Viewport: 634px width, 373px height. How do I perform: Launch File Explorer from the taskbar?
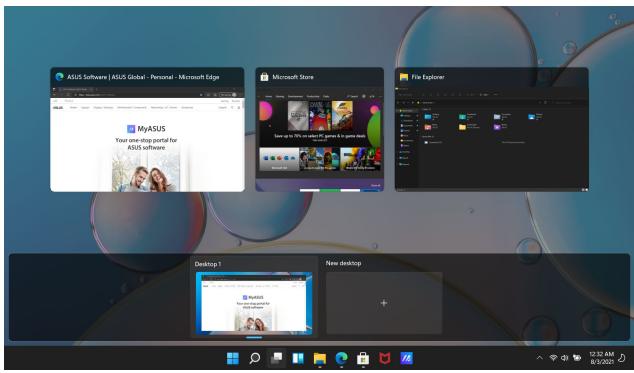click(320, 358)
